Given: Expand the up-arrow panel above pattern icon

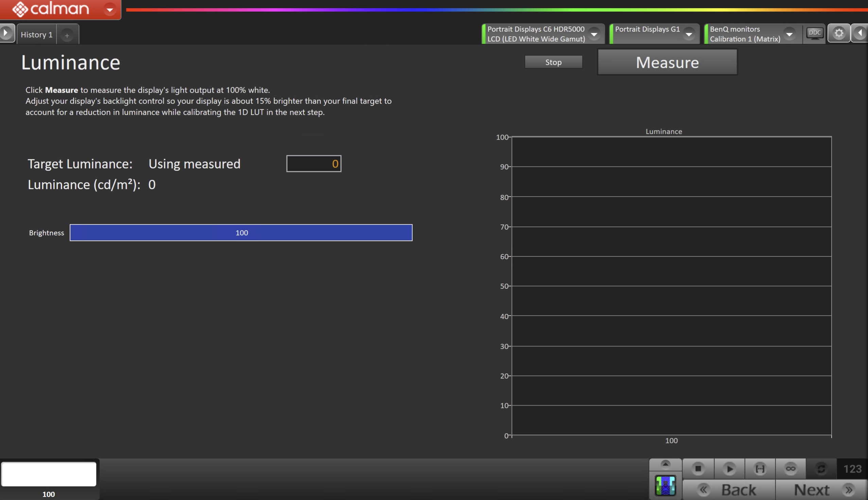Looking at the screenshot, I should click(665, 464).
